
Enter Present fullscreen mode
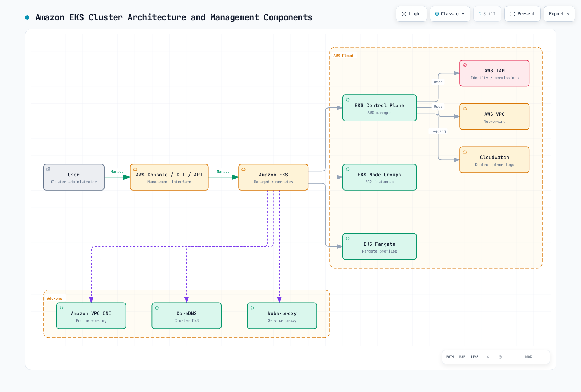[x=523, y=14]
